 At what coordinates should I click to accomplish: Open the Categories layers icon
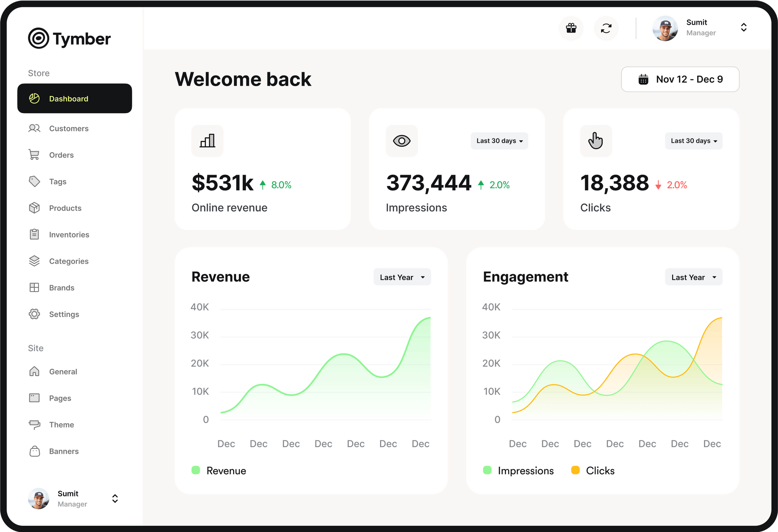pos(35,261)
